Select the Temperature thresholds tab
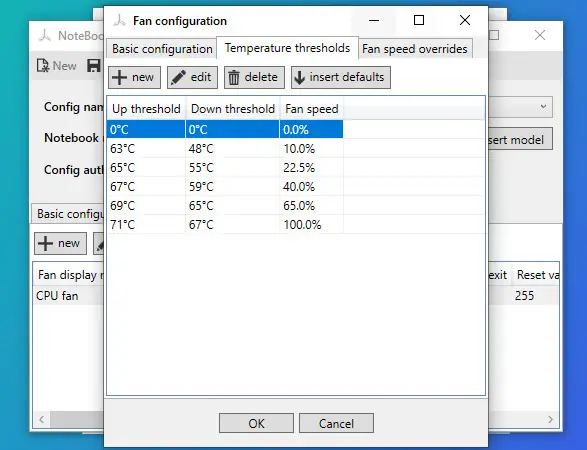Screen dimensions: 587x450 pyautogui.click(x=288, y=48)
